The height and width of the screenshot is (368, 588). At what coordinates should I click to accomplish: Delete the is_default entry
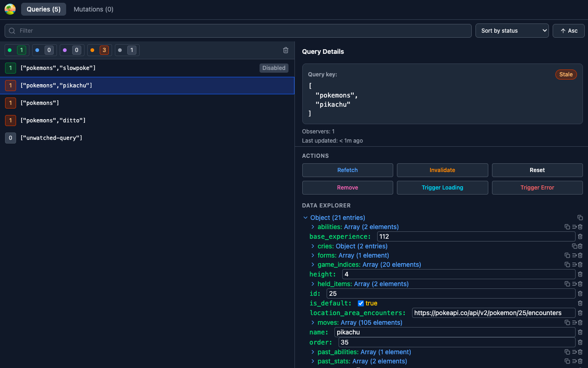(x=580, y=303)
